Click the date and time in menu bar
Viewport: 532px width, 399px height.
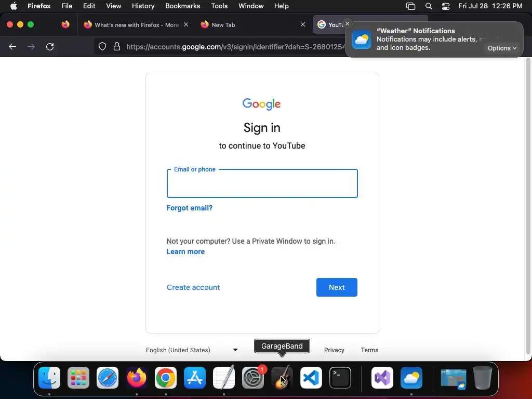pos(490,6)
